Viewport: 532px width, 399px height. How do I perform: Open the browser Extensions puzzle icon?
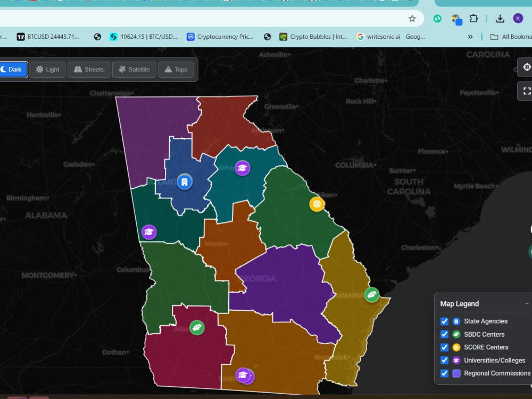coord(473,18)
